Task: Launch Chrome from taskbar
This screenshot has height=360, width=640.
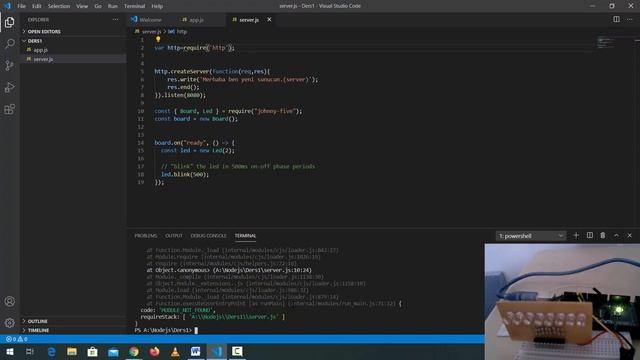Action: point(134,351)
